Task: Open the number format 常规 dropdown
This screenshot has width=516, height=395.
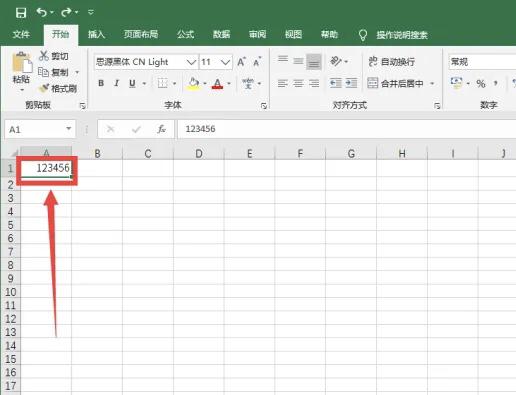Action: coord(482,62)
